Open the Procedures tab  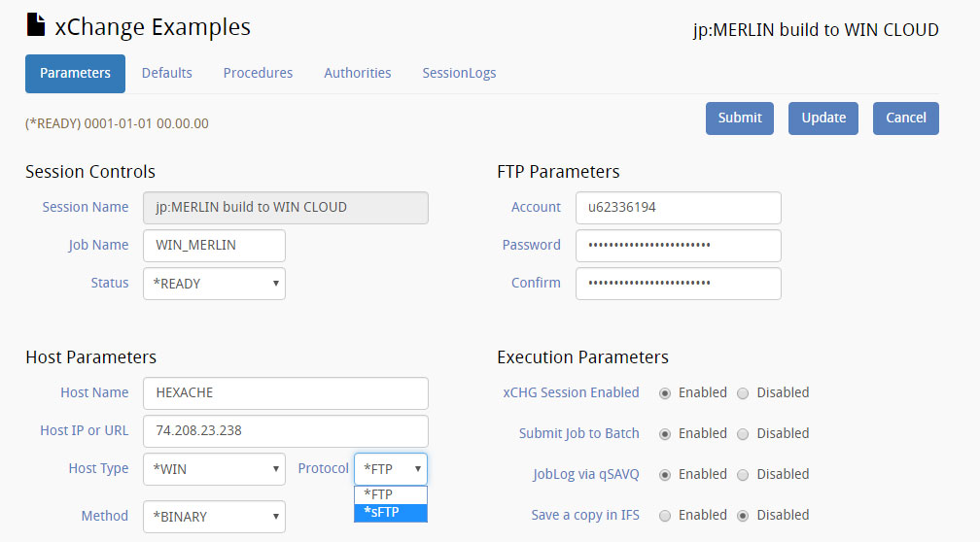[x=258, y=73]
